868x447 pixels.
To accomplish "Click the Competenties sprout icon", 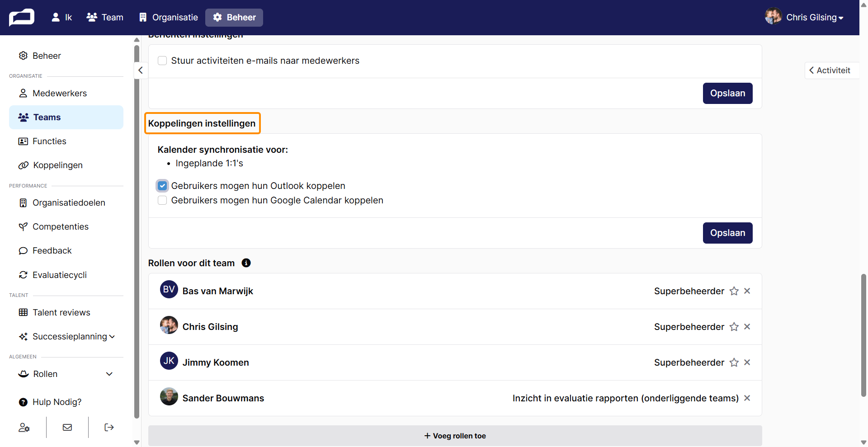I will pyautogui.click(x=23, y=226).
